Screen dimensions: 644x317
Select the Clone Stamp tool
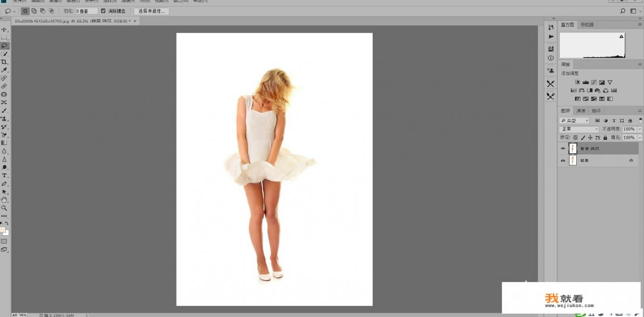click(x=4, y=119)
